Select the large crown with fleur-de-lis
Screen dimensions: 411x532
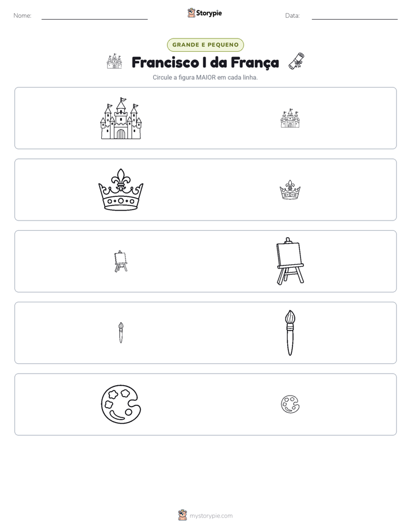tap(121, 189)
